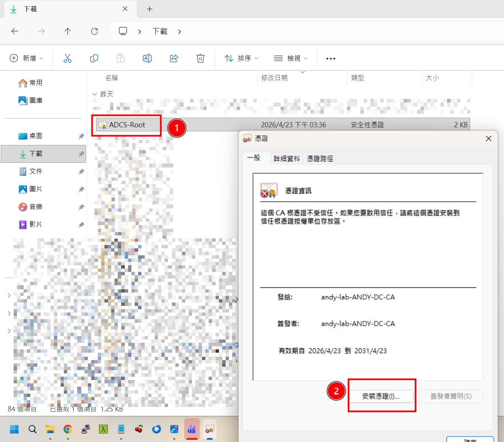Switch to the 詳細資料 (Details) tab
This screenshot has width=504, height=442.
(287, 159)
